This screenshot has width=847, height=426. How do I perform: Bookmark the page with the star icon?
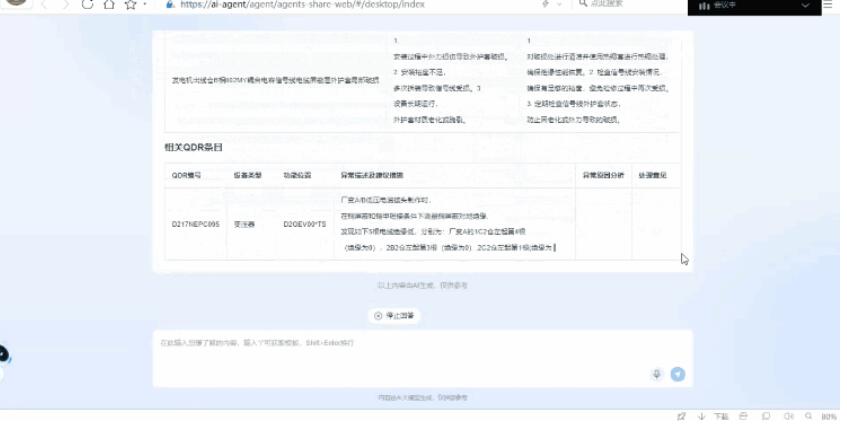coord(129,5)
